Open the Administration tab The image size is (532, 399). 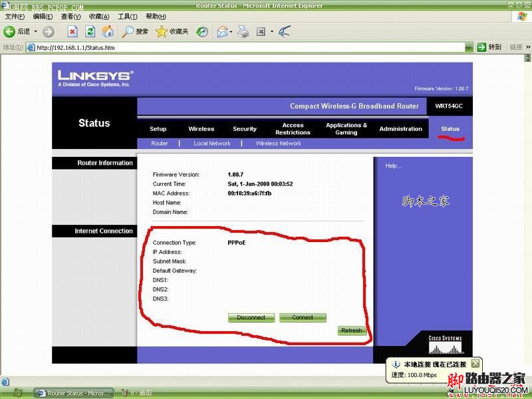click(401, 129)
